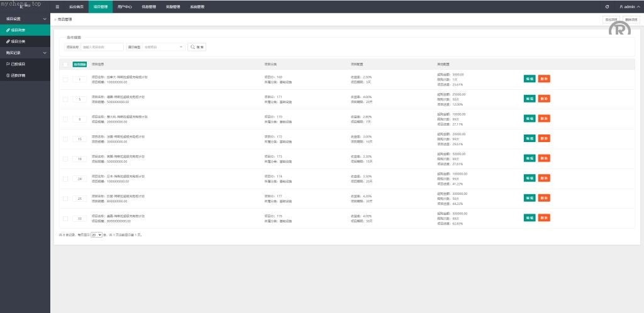Click the admin user icon
644x313 pixels.
621,6
